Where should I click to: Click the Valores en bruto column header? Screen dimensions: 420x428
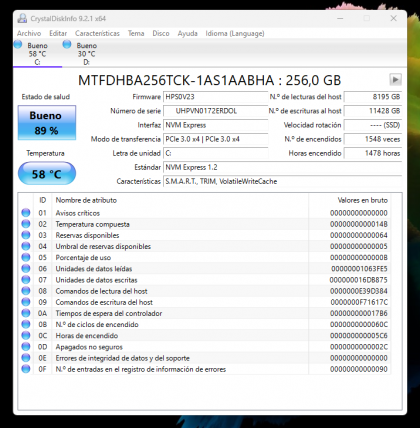349,200
